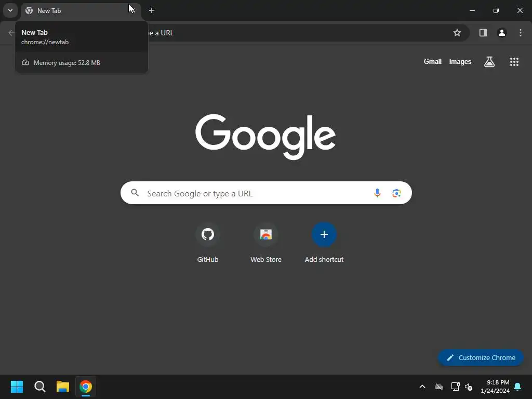This screenshot has width=532, height=399.
Task: Go back with the back arrow
Action: point(11,33)
